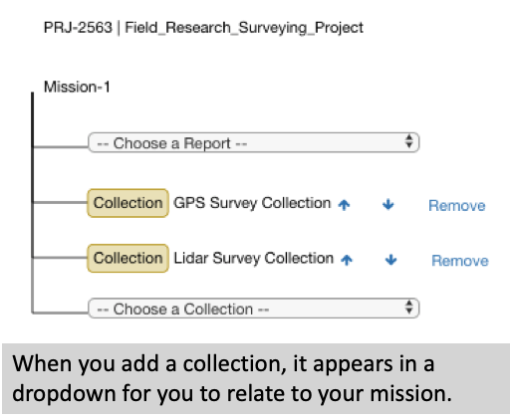Screen dimensions: 513x420
Task: Click up-down arrows of the Report selector
Action: (409, 141)
